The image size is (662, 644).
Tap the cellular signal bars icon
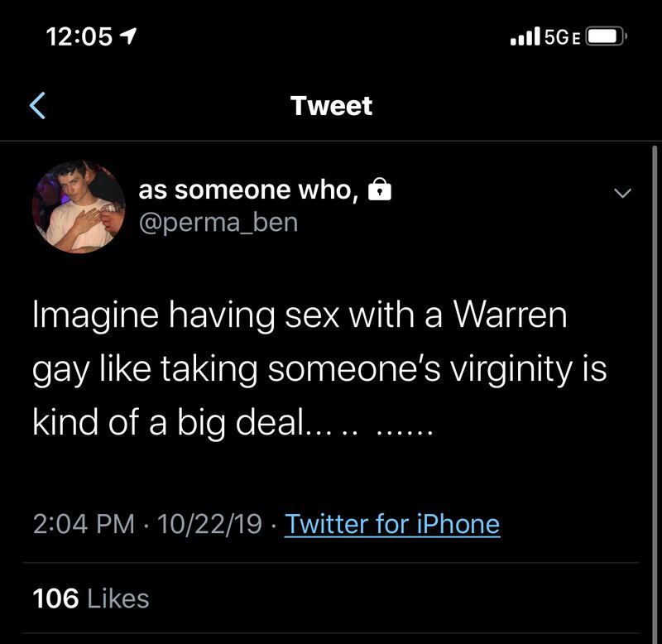click(x=525, y=36)
